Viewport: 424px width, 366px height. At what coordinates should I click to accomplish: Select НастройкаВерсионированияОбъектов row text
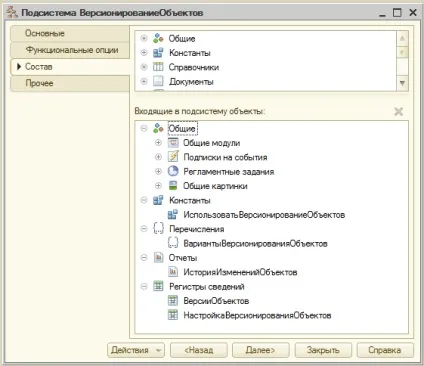click(257, 315)
